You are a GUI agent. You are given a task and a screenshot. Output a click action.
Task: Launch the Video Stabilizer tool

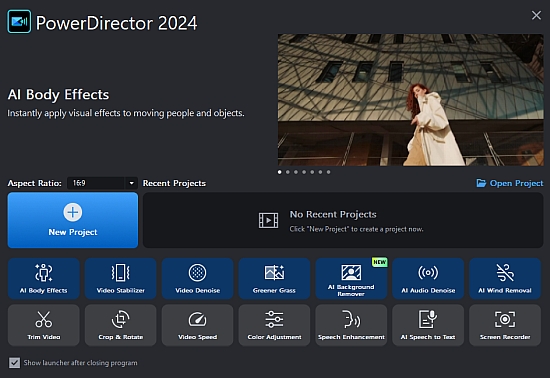pos(120,279)
